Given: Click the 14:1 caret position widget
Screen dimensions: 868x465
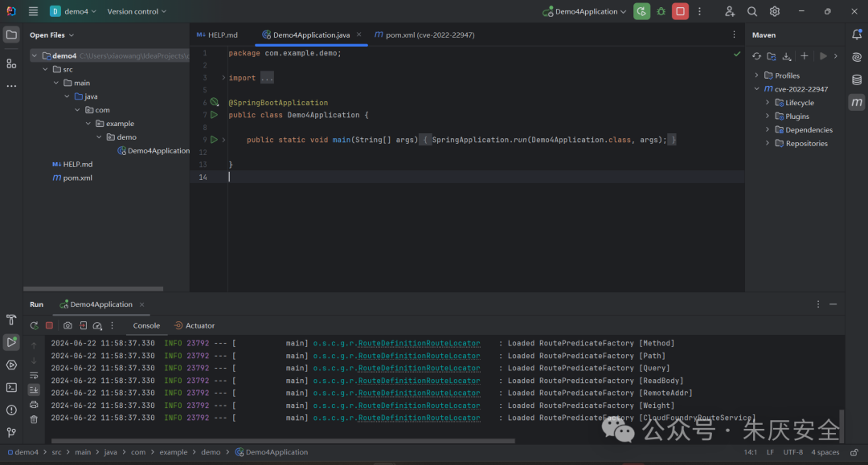Looking at the screenshot, I should [750, 452].
